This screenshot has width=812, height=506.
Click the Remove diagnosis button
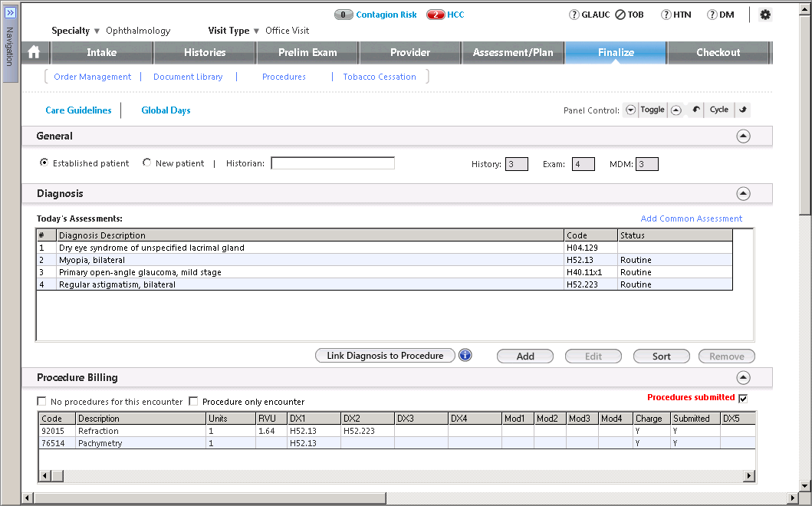727,356
